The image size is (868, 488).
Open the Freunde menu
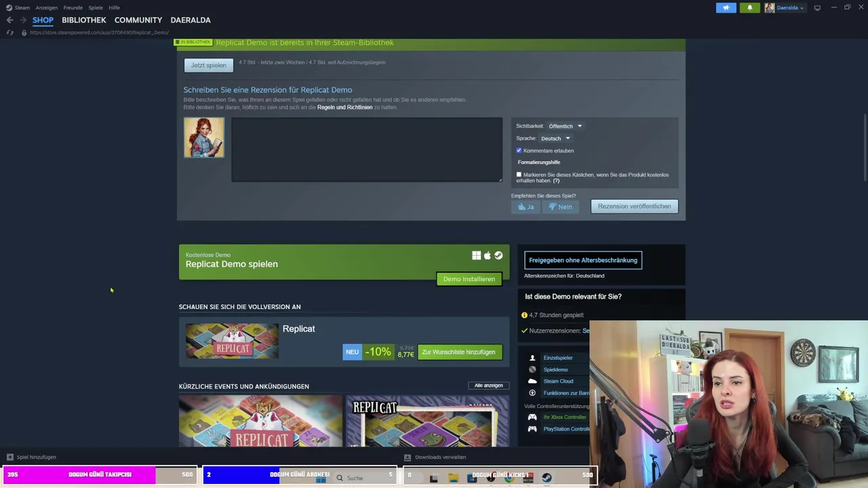[x=73, y=7]
